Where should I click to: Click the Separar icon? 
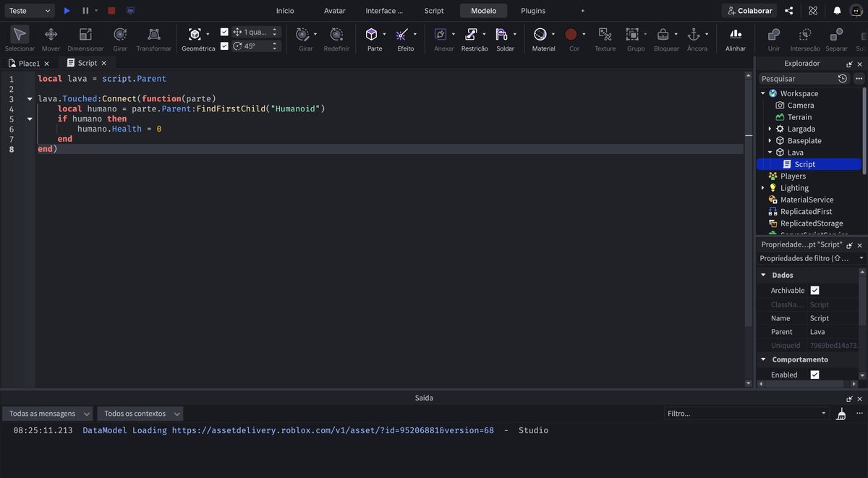pyautogui.click(x=836, y=34)
